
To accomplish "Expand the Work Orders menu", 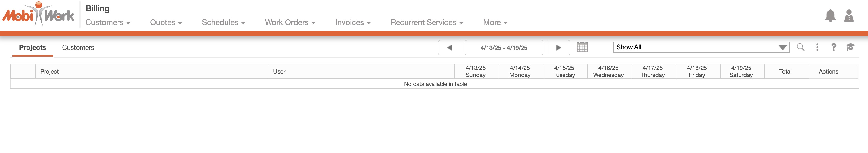I will pyautogui.click(x=290, y=23).
